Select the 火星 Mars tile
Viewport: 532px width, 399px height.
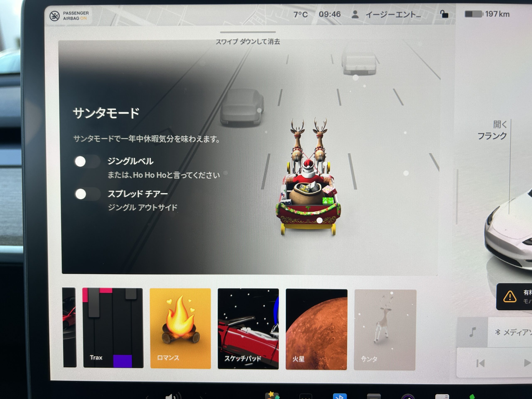pos(316,329)
